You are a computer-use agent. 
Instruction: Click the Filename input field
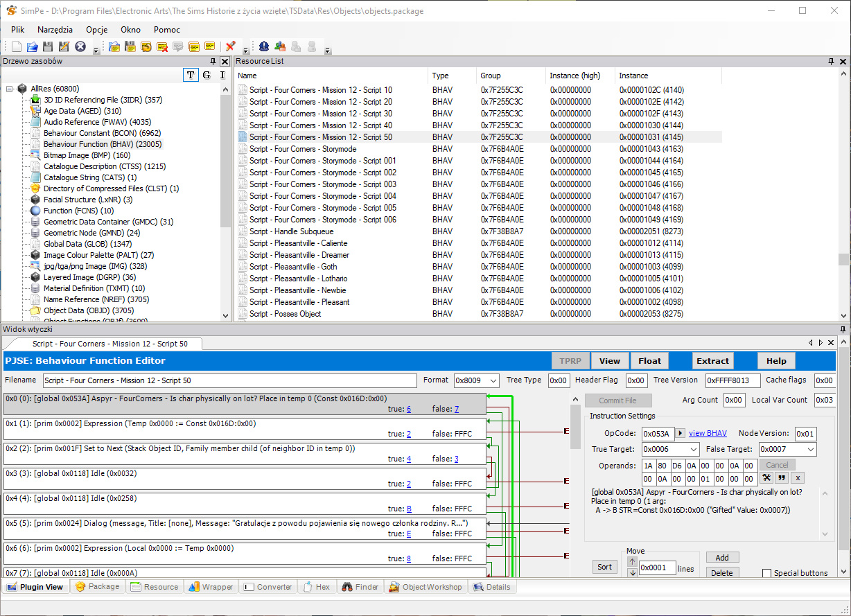tap(229, 380)
